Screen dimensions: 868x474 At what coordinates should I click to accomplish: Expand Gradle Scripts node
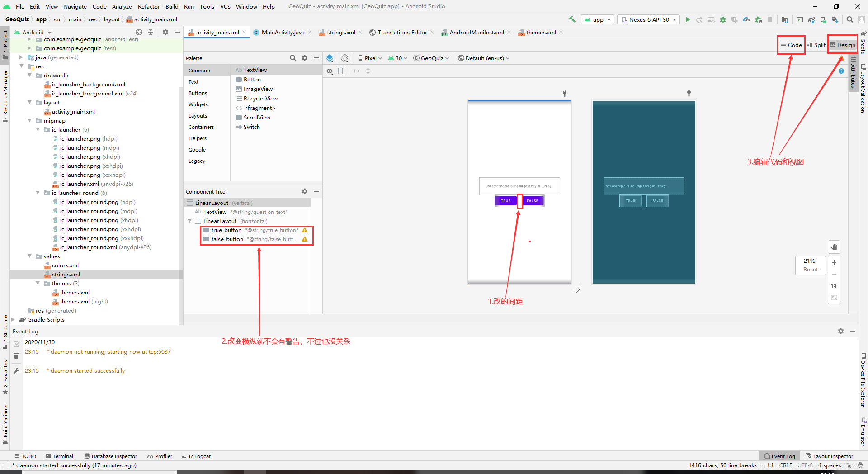13,320
